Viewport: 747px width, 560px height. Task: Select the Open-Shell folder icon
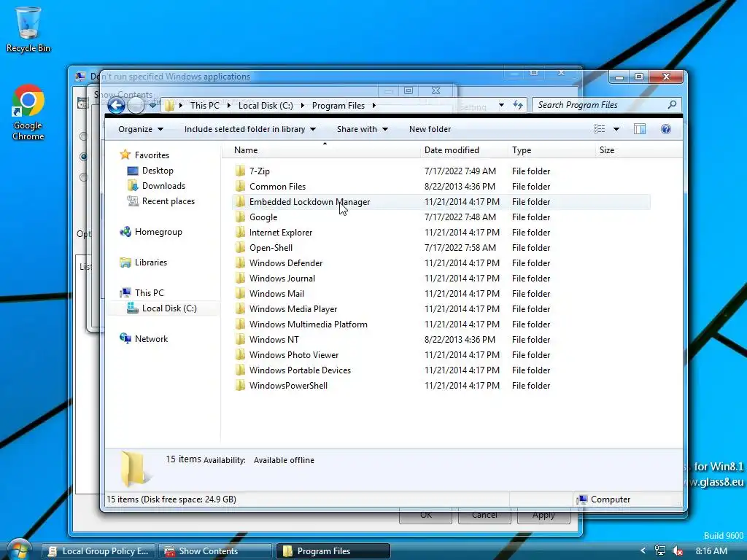241,247
